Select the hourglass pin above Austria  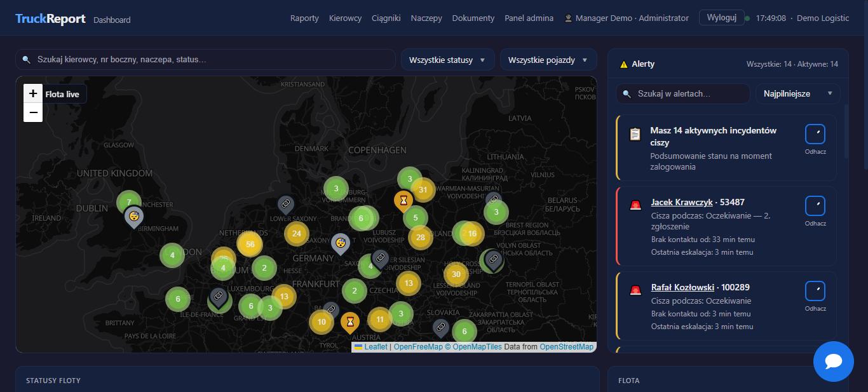tap(349, 322)
